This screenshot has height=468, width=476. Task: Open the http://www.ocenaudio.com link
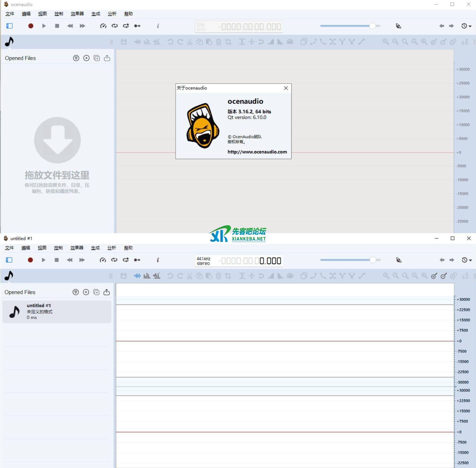click(x=257, y=152)
